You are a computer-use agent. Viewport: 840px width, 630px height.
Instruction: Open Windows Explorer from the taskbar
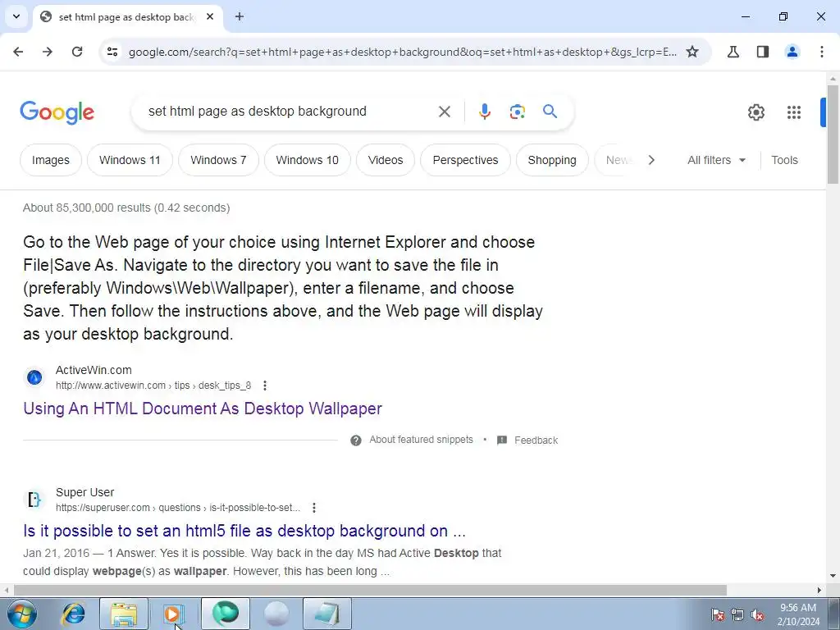(124, 614)
